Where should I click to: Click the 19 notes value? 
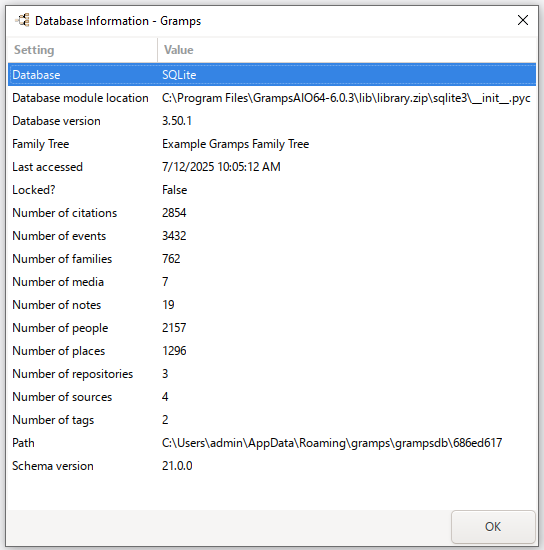tap(168, 305)
